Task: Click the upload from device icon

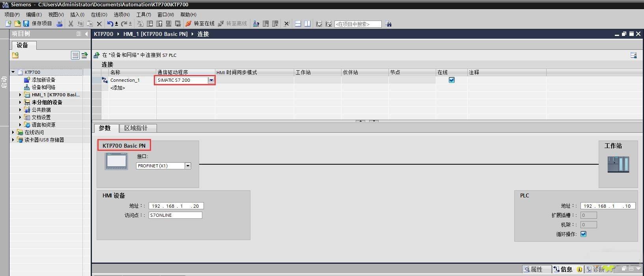Action: click(x=159, y=24)
